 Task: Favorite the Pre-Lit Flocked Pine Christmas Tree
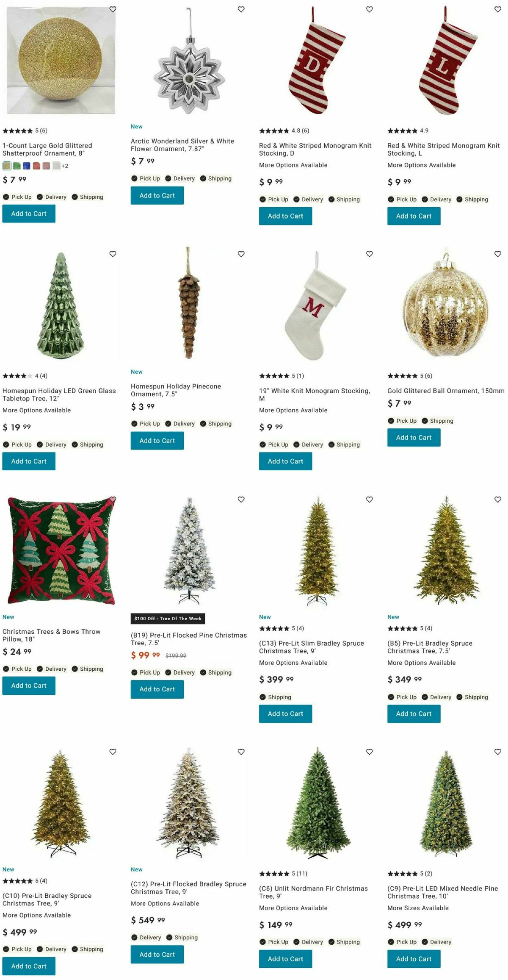(x=241, y=499)
